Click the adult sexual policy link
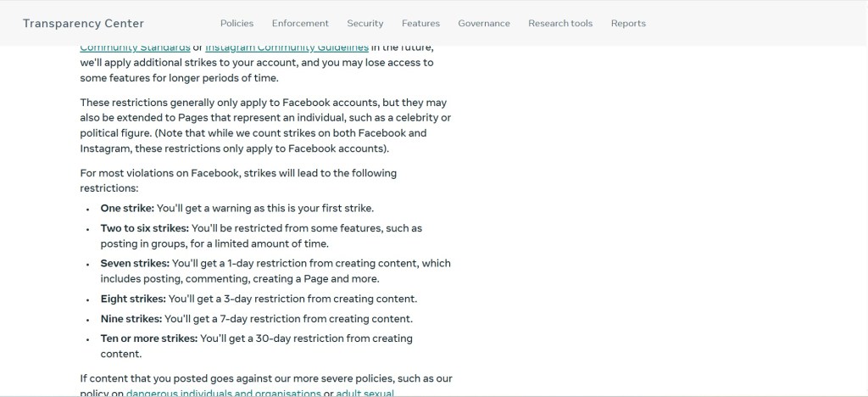The height and width of the screenshot is (397, 868). [x=364, y=393]
